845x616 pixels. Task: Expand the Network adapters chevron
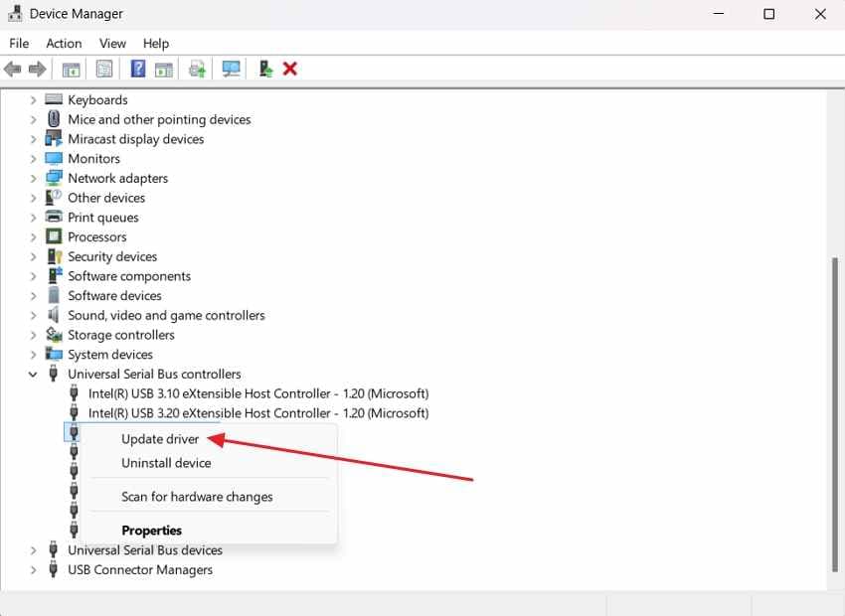34,178
